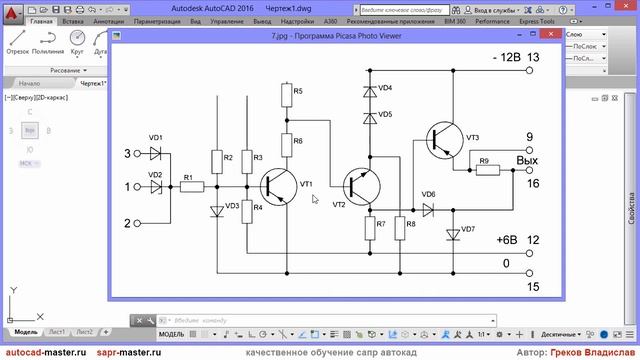Viewport: 640px width, 360px height.
Task: Click the hardware acceleration blue circle icon
Action: [x=604, y=334]
